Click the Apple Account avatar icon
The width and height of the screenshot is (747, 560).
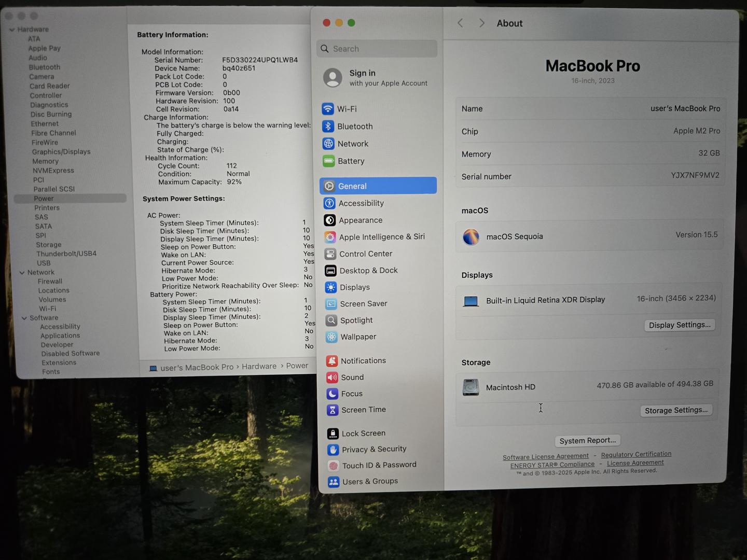point(333,78)
